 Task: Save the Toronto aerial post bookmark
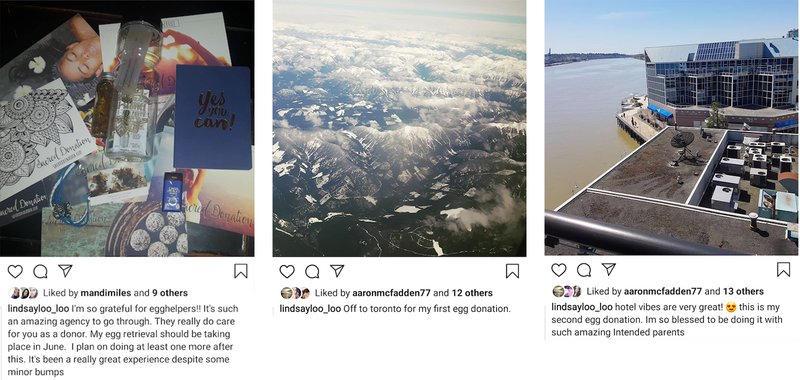(512, 271)
